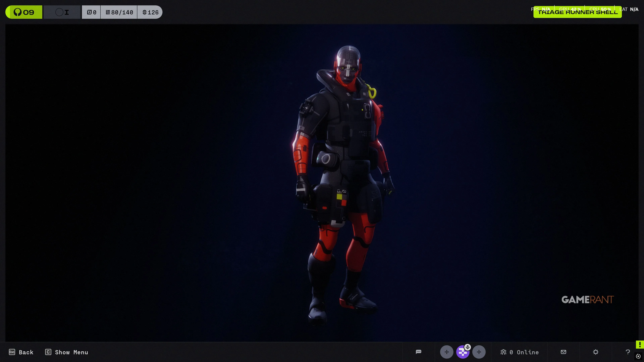Open the chat speech-bubble icon
The width and height of the screenshot is (644, 362).
coord(418,352)
